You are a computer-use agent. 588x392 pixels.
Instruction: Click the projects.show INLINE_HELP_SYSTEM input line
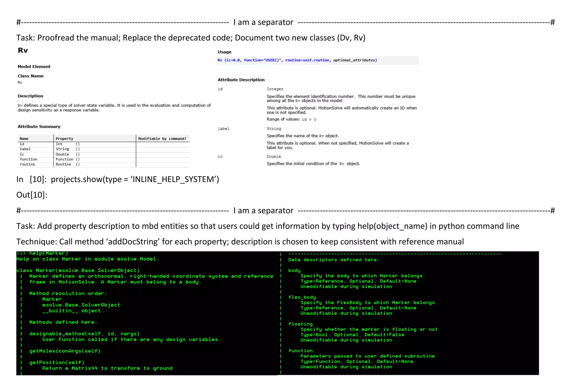coord(118,179)
